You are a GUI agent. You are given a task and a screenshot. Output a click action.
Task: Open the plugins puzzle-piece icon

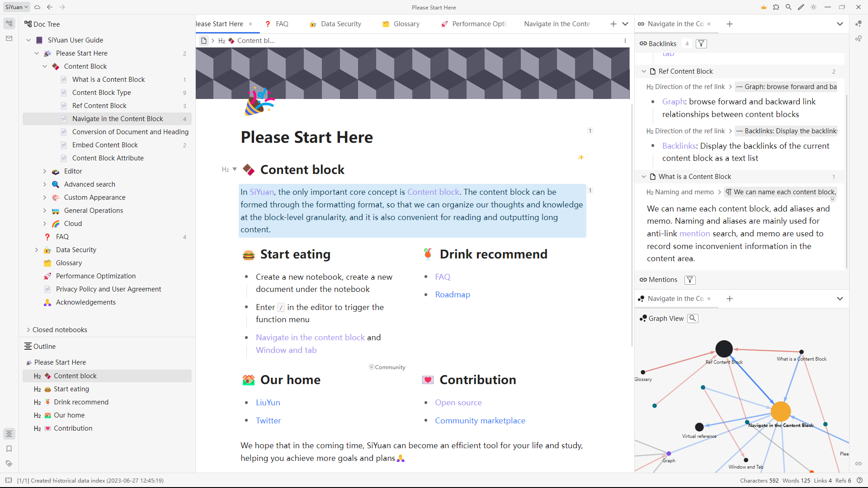pyautogui.click(x=776, y=7)
